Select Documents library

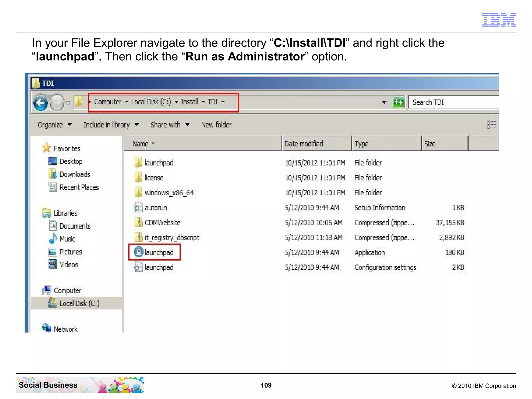[75, 226]
